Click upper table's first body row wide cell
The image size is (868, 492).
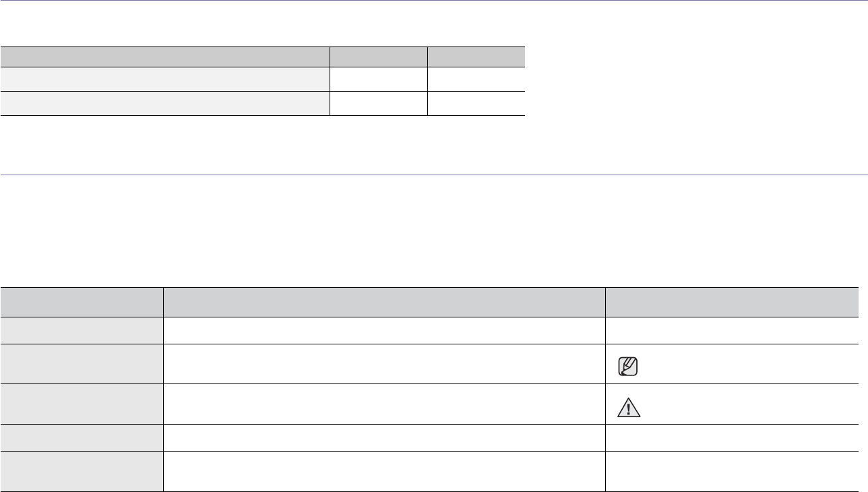click(165, 79)
